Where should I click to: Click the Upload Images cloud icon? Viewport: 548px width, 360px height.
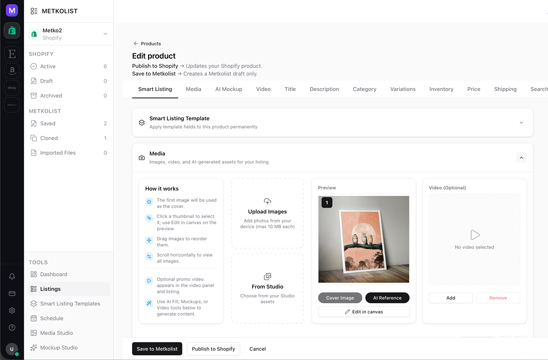[267, 201]
